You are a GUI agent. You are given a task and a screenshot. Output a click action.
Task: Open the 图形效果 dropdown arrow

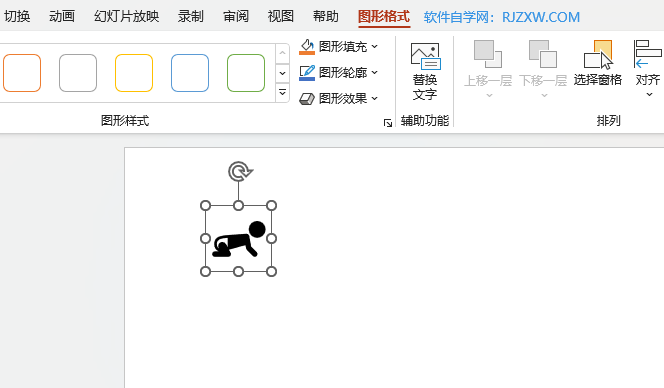[375, 99]
